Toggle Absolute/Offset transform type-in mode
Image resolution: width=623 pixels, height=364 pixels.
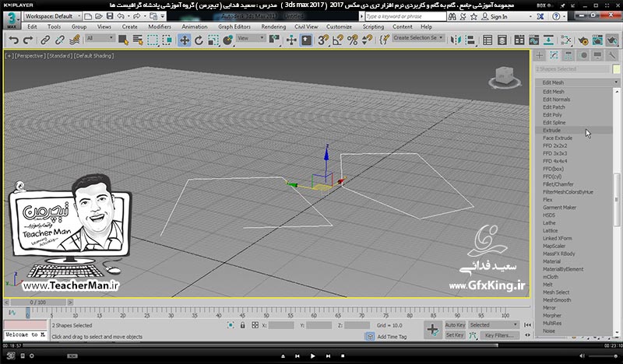[255, 325]
